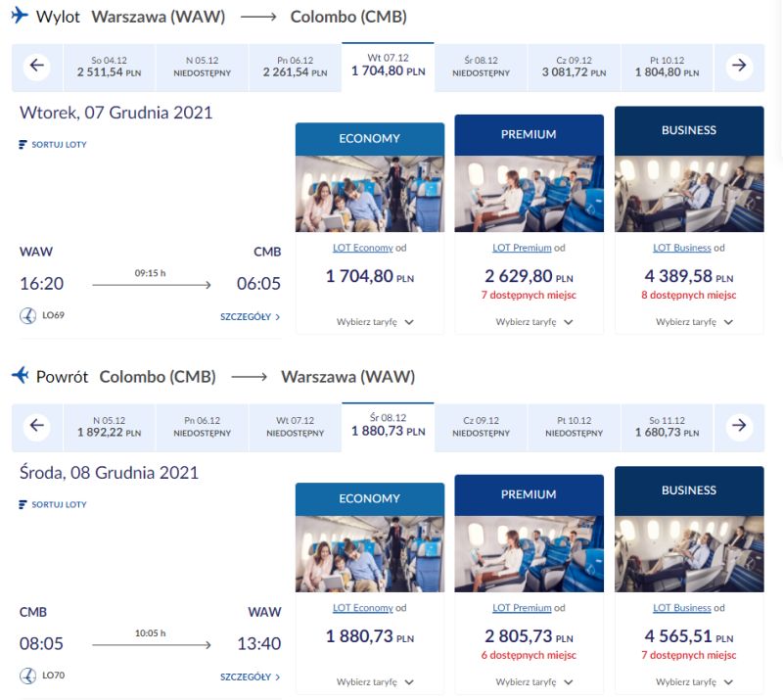The height and width of the screenshot is (700, 783).
Task: Click the LOT airline logo beside LO70
Action: (27, 677)
